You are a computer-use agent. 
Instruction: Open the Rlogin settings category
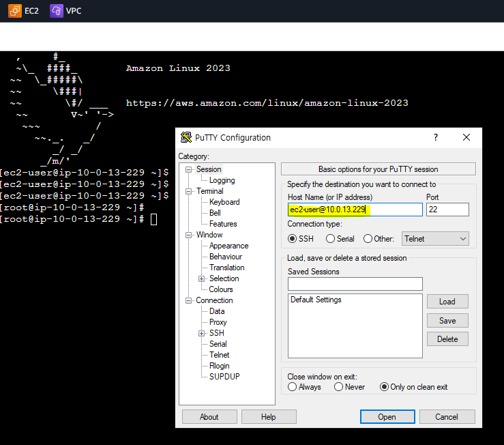coord(219,366)
